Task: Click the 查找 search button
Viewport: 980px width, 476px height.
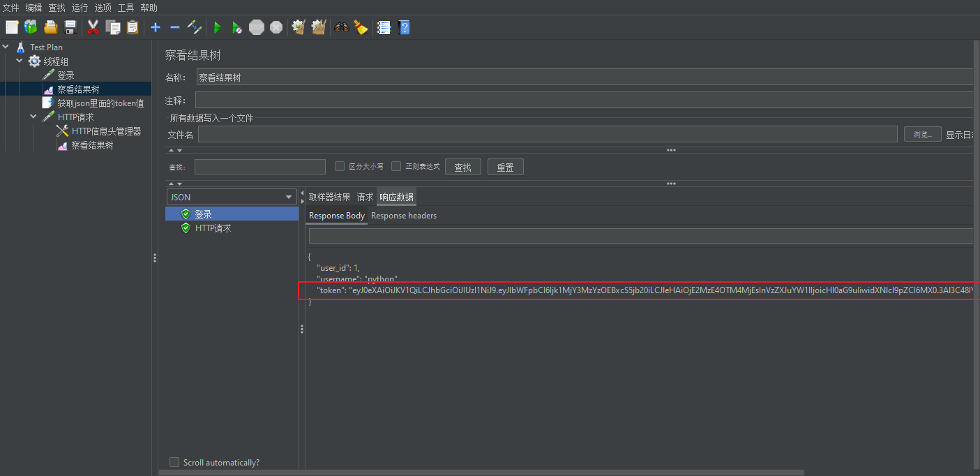Action: 462,166
